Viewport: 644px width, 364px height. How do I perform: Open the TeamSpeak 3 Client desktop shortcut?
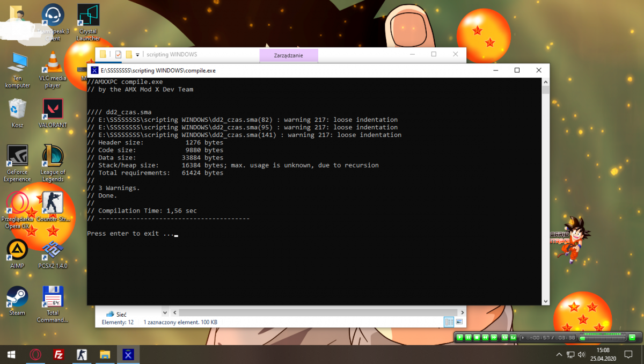click(53, 23)
